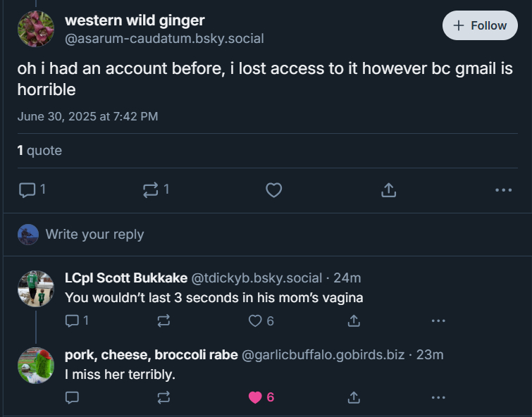Share the main post by western wild ginger
532x417 pixels.
[x=388, y=190]
